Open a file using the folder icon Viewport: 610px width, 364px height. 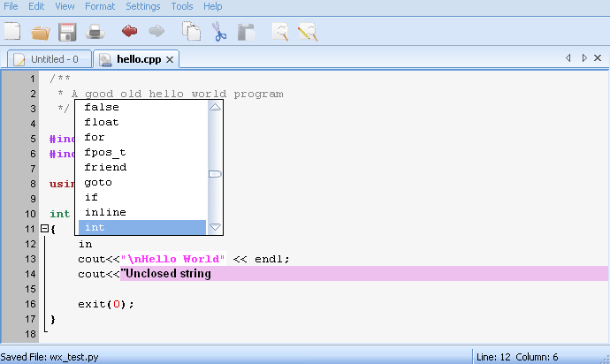tap(41, 33)
